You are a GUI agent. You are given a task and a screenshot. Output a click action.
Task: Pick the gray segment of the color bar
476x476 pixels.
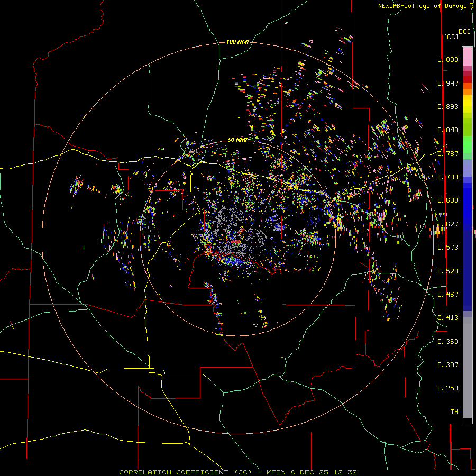(x=467, y=368)
